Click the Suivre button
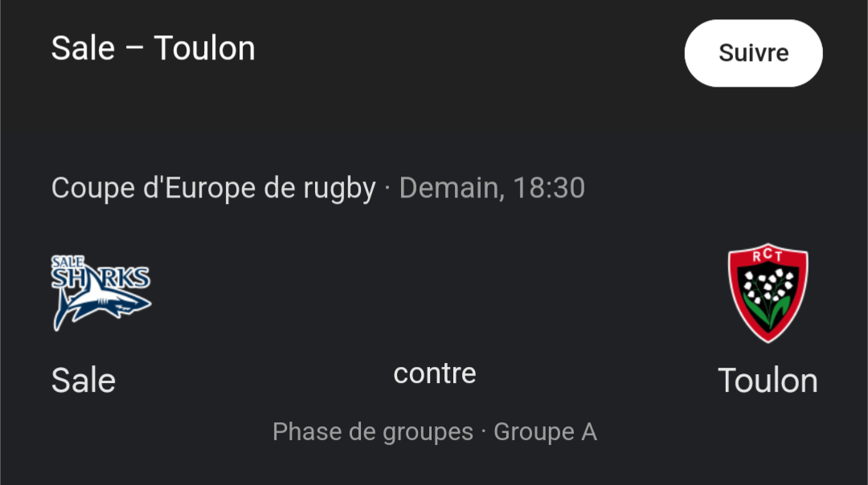Image resolution: width=868 pixels, height=485 pixels. (753, 53)
